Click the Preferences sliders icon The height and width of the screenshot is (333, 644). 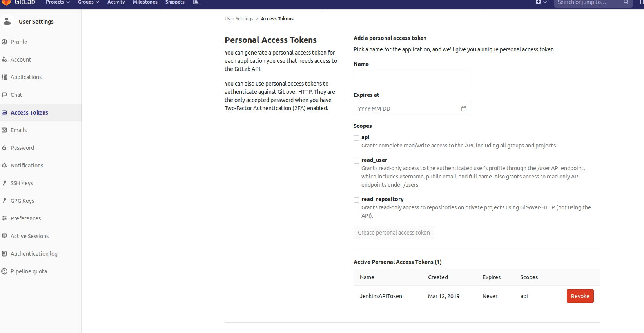click(x=4, y=218)
